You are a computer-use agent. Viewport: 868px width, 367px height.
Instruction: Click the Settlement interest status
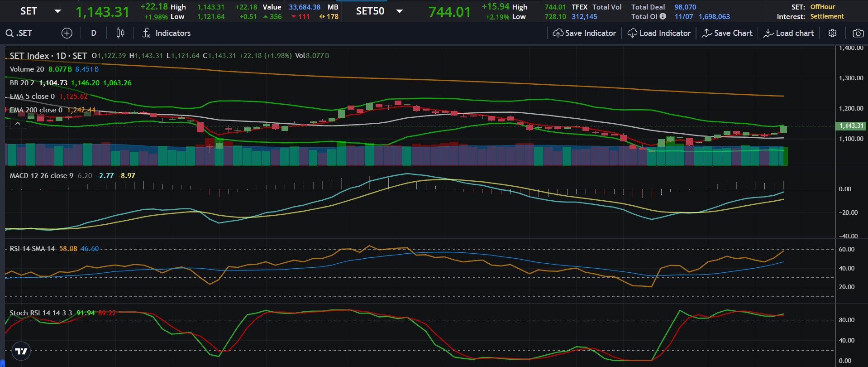[827, 16]
